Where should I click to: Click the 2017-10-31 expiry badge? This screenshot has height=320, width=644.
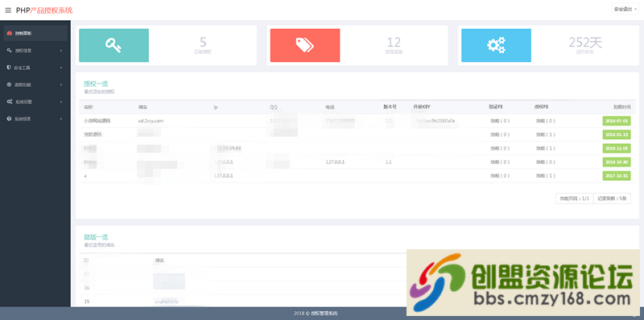(x=617, y=176)
